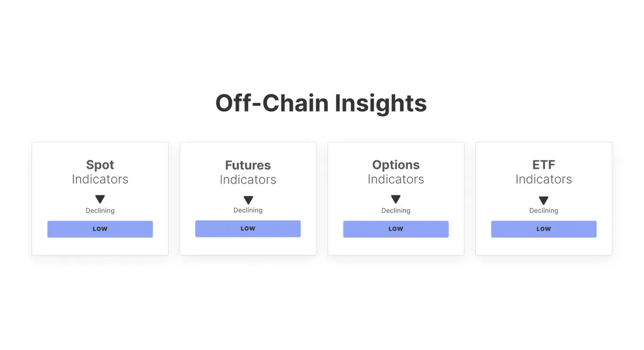This screenshot has width=644, height=350.
Task: Open the ETF Indicators card title
Action: pyautogui.click(x=544, y=165)
